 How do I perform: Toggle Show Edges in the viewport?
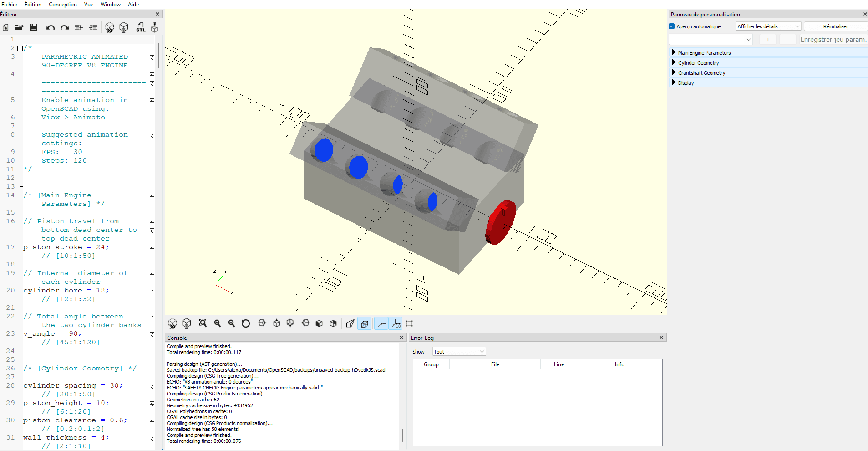(x=409, y=323)
